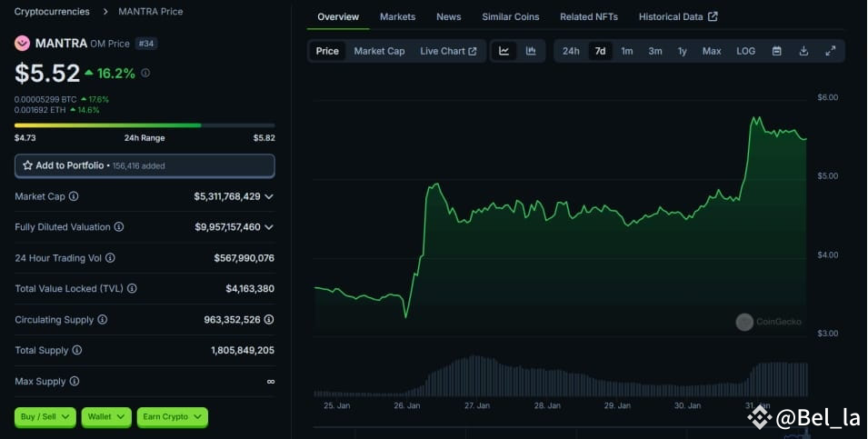Click the info icon after 963,352,526 value
This screenshot has width=868, height=439.
[269, 319]
